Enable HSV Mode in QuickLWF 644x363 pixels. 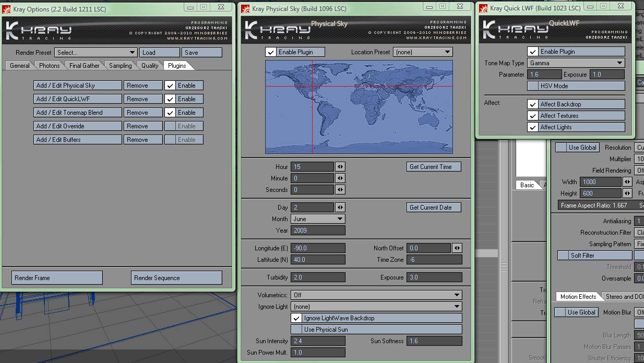(x=533, y=86)
